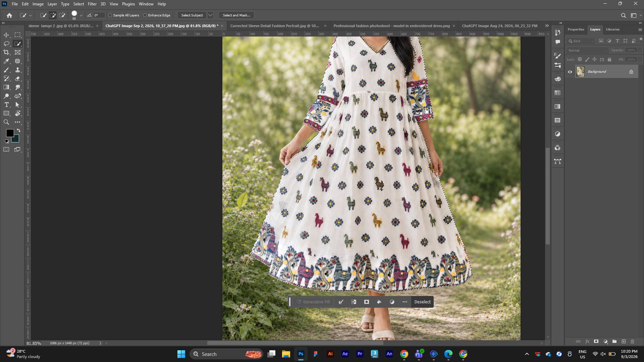Switch to the Libraries panel tab
The width and height of the screenshot is (644, 362).
coord(612,29)
